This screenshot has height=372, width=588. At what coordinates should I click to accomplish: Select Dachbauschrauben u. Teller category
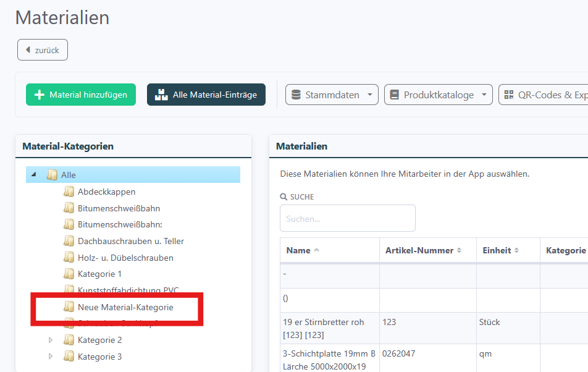pos(131,241)
